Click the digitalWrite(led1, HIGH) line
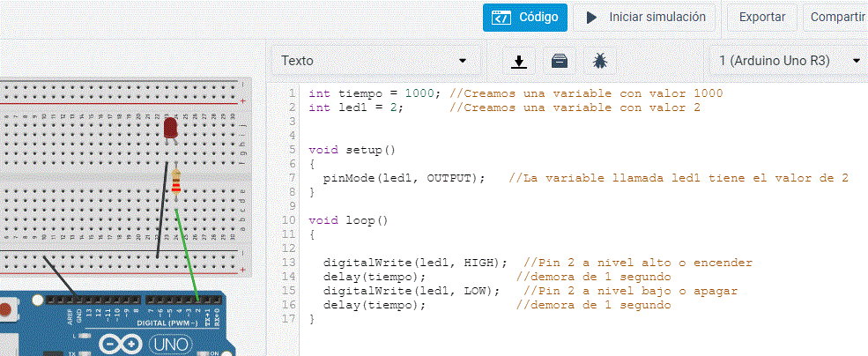 (x=414, y=262)
